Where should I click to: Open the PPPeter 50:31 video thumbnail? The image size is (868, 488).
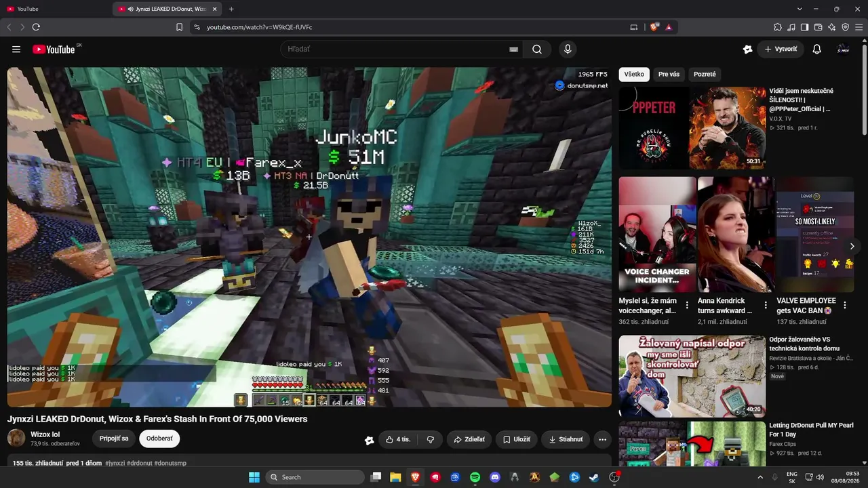pos(692,127)
